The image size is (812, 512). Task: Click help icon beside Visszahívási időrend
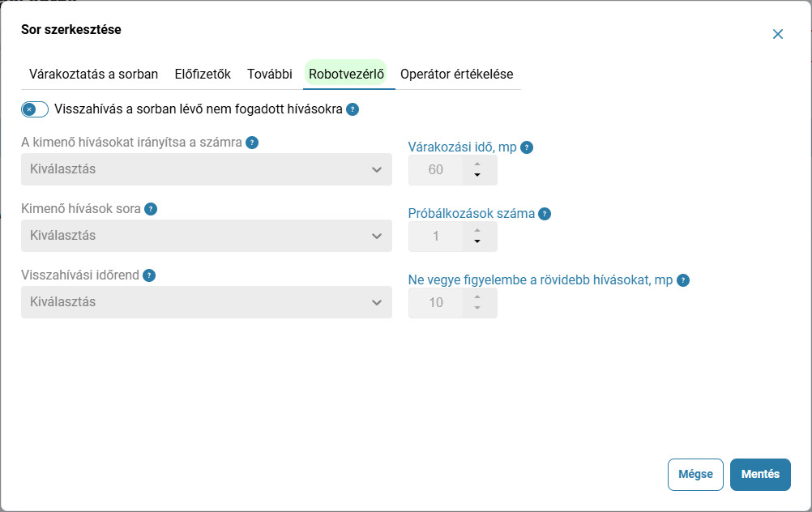(x=149, y=275)
